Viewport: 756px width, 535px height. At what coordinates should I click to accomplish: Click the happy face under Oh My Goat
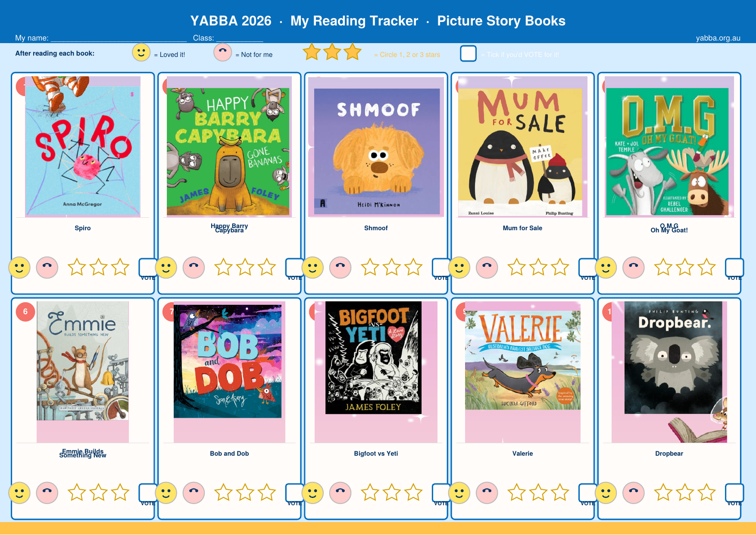click(x=606, y=268)
